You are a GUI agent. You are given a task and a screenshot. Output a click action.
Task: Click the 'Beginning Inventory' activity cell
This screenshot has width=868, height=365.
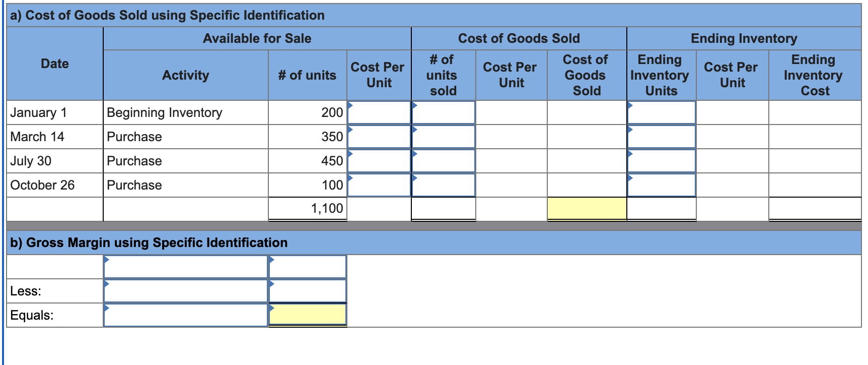[x=186, y=112]
